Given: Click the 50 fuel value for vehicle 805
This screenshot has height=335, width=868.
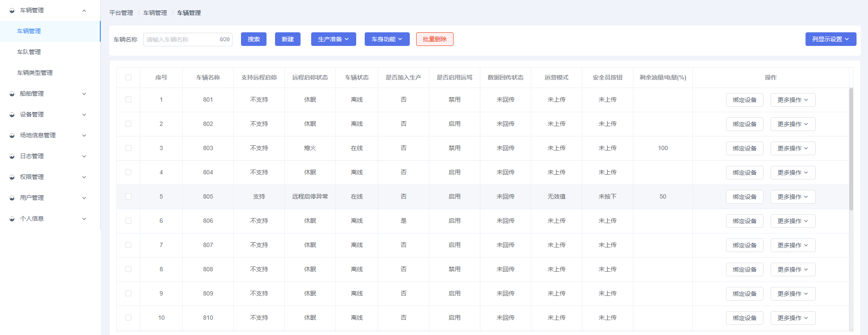Looking at the screenshot, I should [663, 196].
